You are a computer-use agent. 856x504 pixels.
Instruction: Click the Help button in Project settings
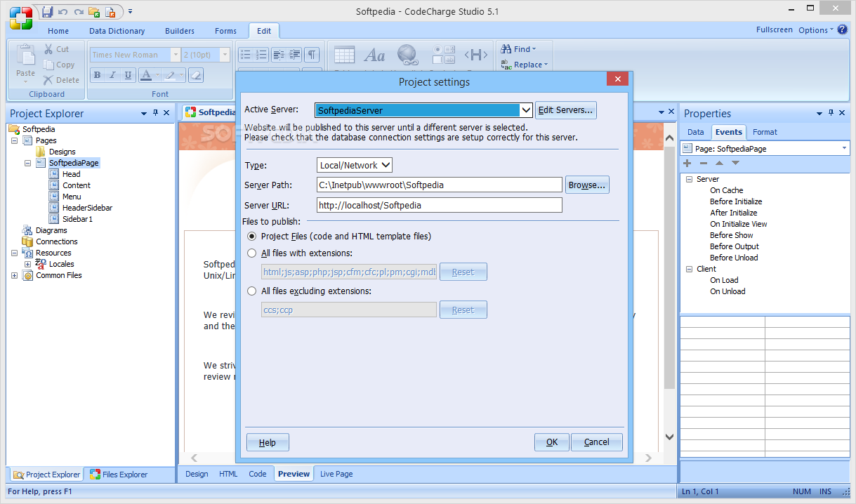point(268,442)
